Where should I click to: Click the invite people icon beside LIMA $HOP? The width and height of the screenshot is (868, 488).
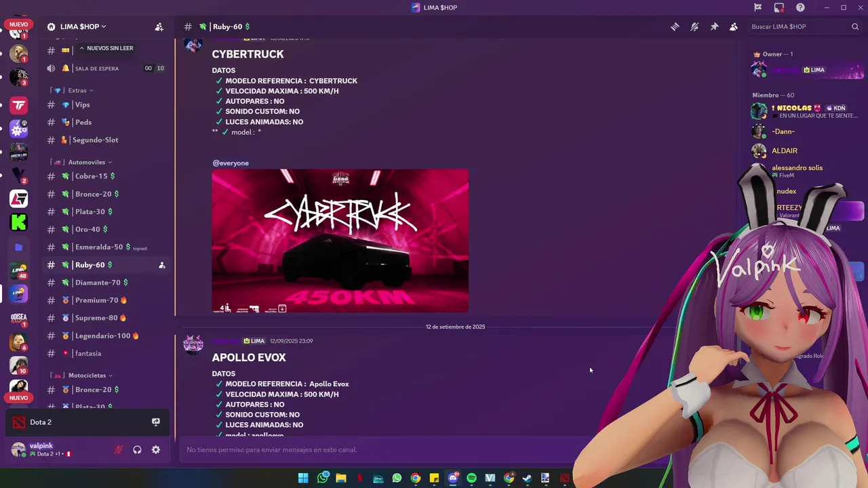coord(159,26)
